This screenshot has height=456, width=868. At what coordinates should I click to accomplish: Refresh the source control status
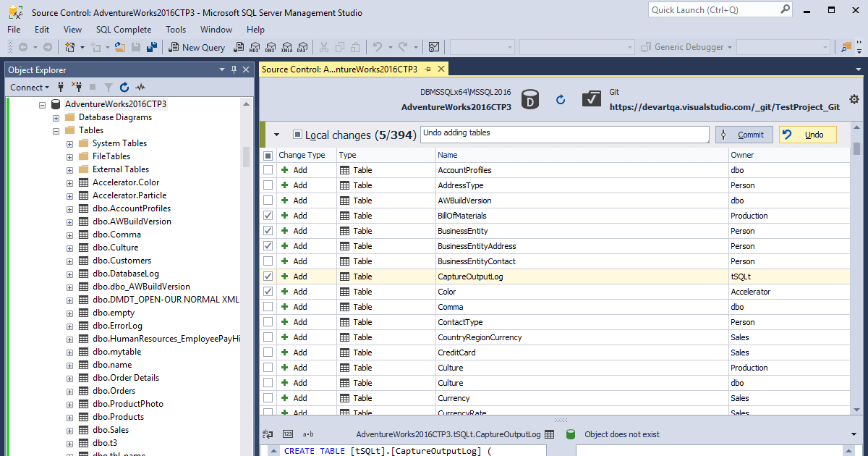pos(561,99)
